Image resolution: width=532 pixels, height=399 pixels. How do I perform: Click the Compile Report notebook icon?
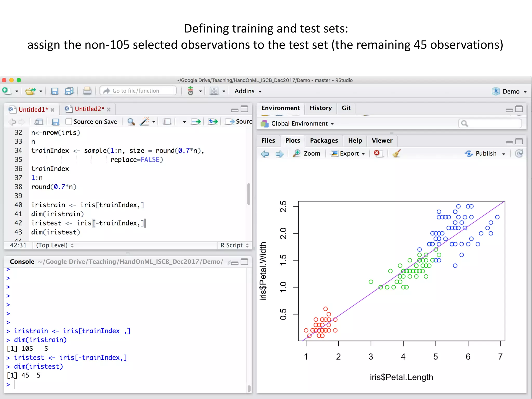click(167, 122)
